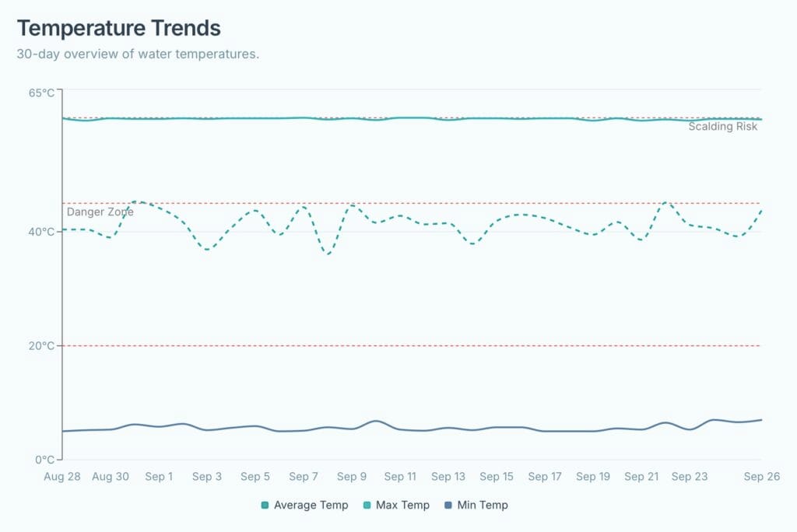Select the Sep 13 x-axis date label
Viewport: 797px width, 532px height.
coord(448,477)
